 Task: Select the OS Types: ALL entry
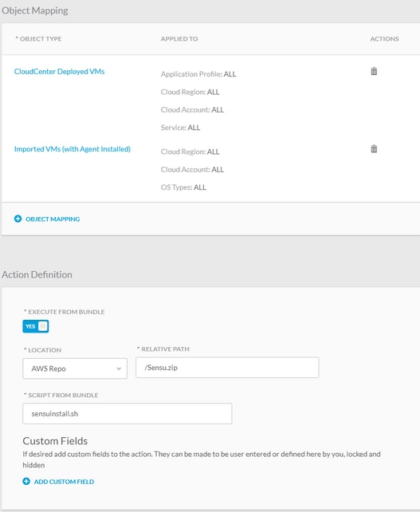[x=183, y=187]
